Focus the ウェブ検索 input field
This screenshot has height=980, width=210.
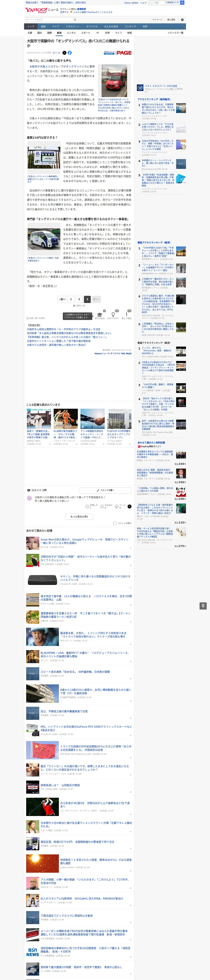pos(157,3)
